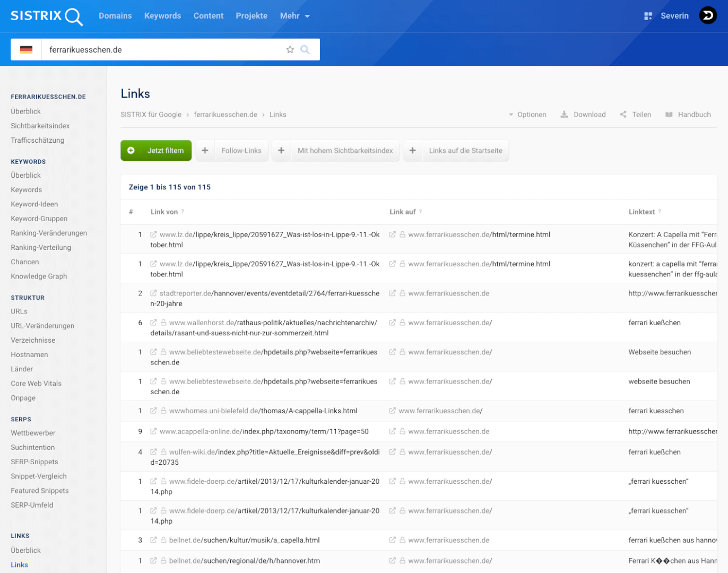
Task: Click the star favorite icon in search bar
Action: click(290, 49)
